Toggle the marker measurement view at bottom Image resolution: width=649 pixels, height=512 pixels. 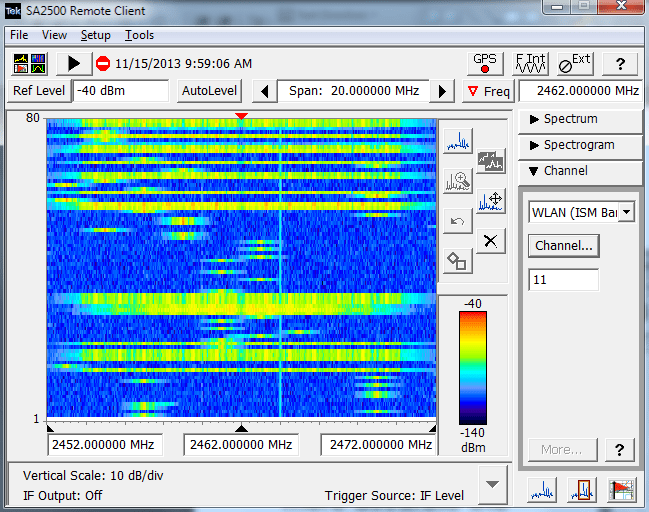582,489
